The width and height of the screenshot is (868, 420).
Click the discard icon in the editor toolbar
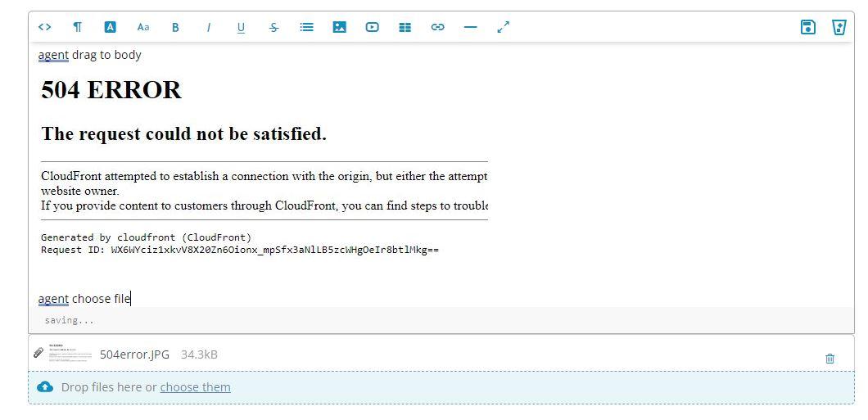click(839, 27)
